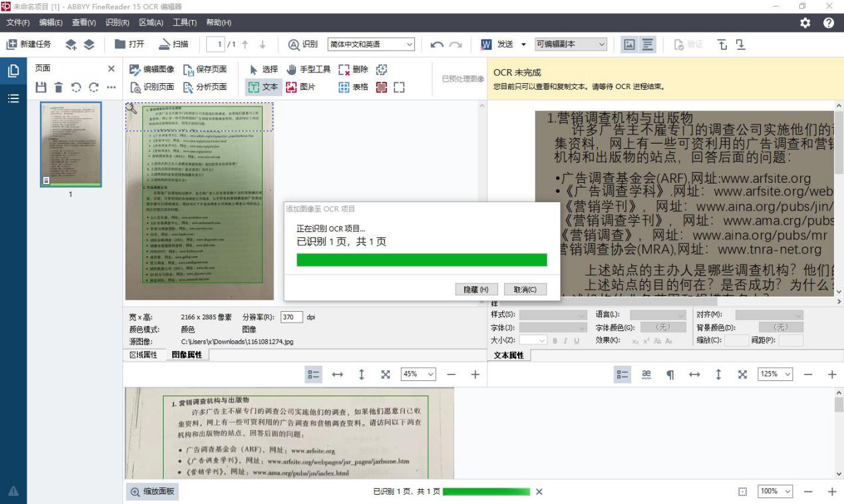Image resolution: width=844 pixels, height=504 pixels.
Task: Open the 可编辑副本 layout dropdown
Action: pyautogui.click(x=571, y=45)
